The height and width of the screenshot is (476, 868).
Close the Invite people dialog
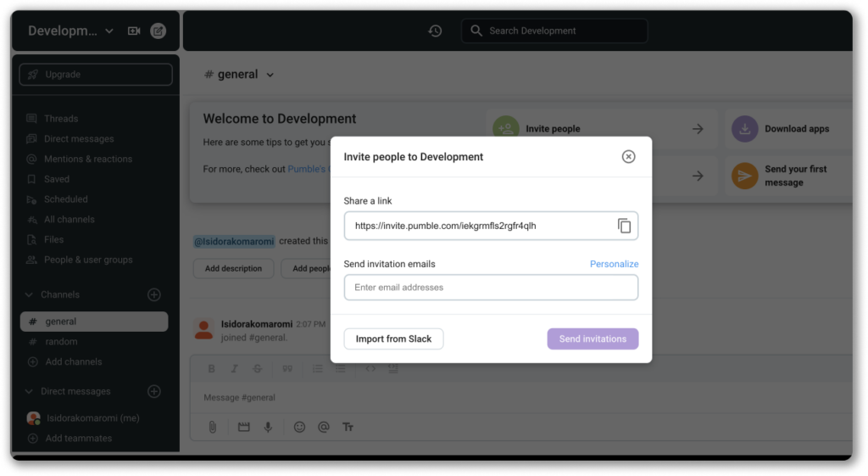628,157
